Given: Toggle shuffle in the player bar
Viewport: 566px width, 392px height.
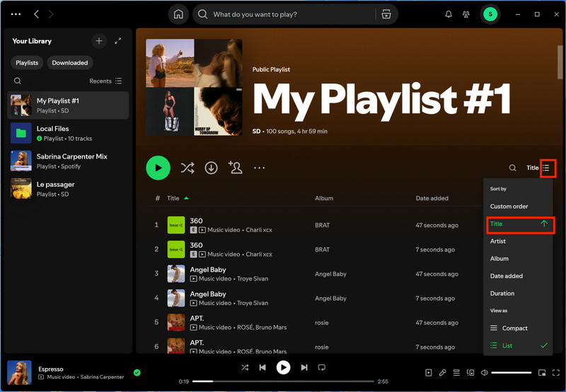Looking at the screenshot, I should pyautogui.click(x=245, y=367).
